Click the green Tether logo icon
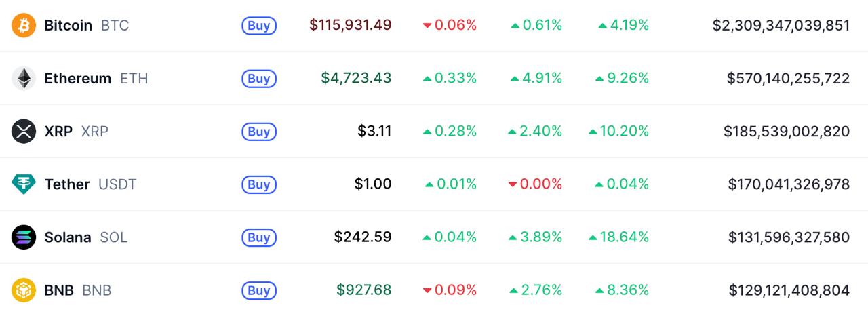Screen dimensions: 868x316 pyautogui.click(x=24, y=184)
